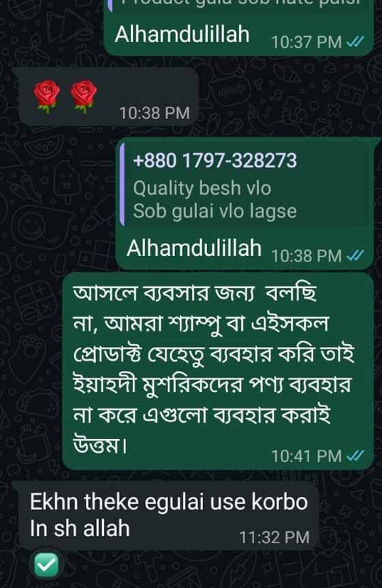This screenshot has height=588, width=382.
Task: Open partially visible quoted message at top
Action: (x=238, y=5)
